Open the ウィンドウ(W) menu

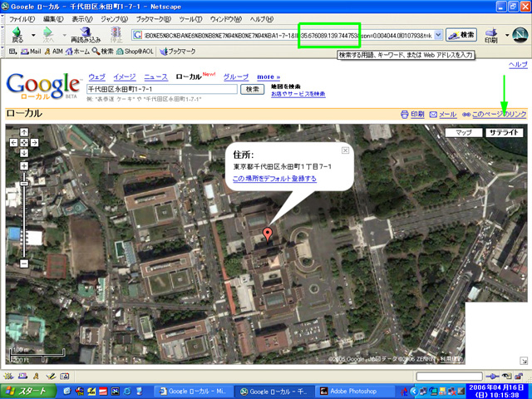[225, 19]
